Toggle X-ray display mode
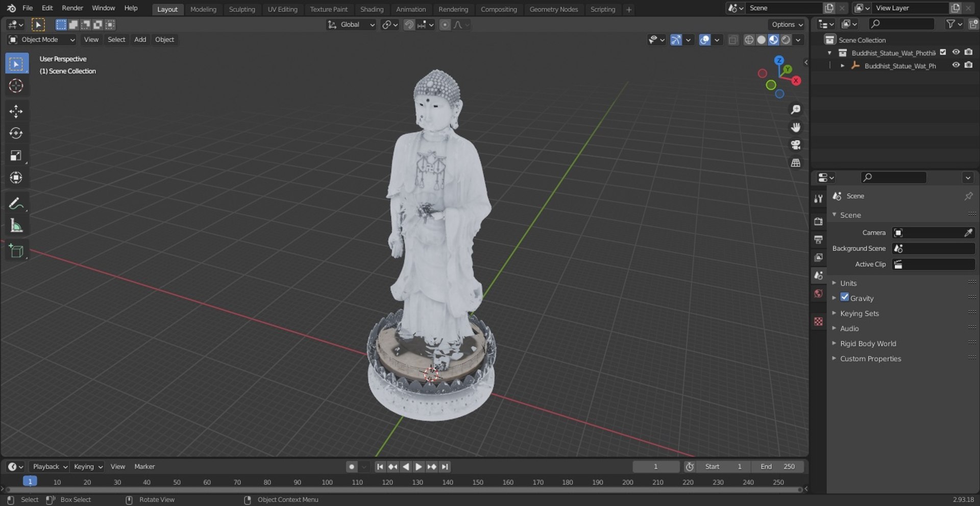This screenshot has width=980, height=506. [x=733, y=40]
